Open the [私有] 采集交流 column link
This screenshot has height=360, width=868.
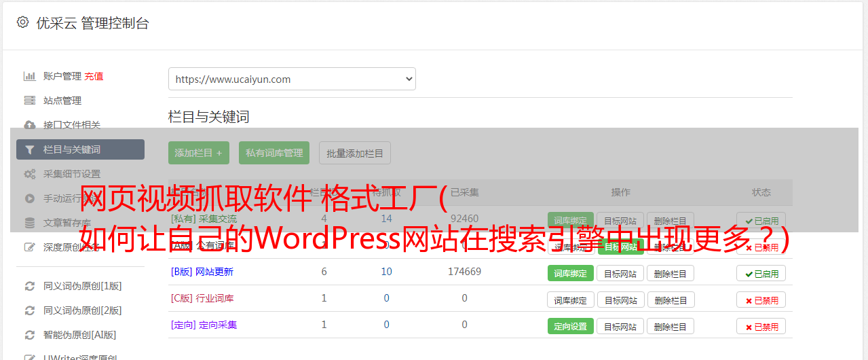204,219
